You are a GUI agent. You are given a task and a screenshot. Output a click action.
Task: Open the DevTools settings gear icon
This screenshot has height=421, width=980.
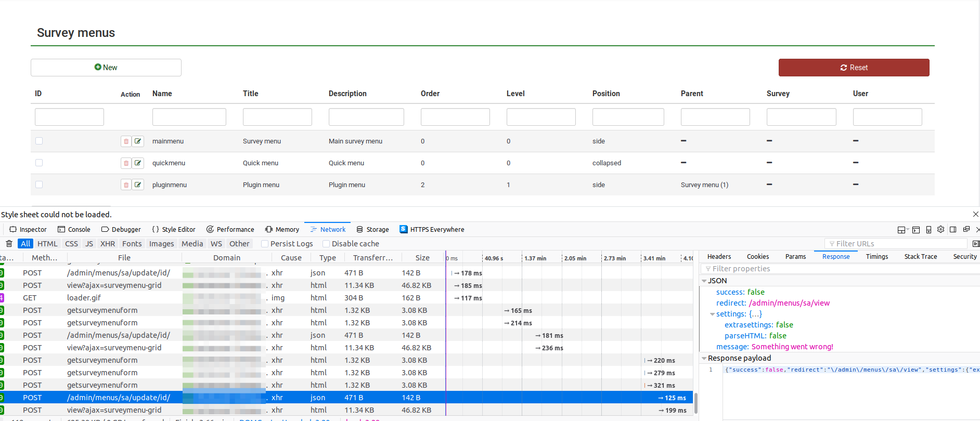pos(940,230)
